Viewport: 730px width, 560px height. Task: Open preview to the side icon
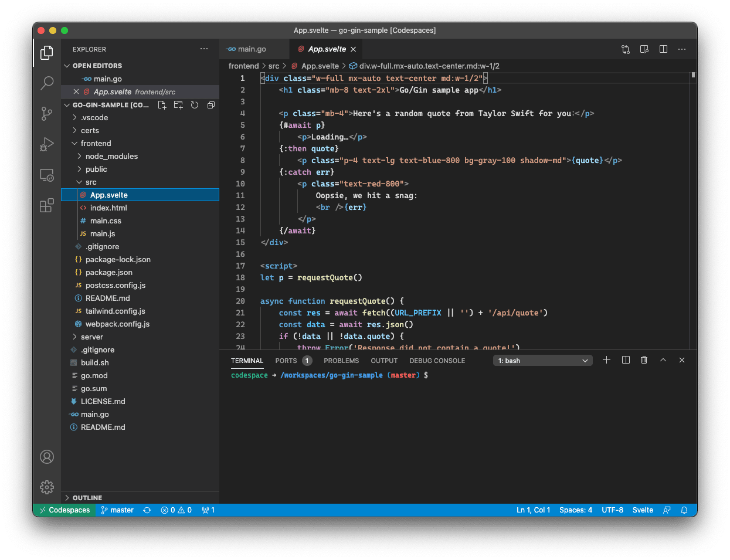(644, 49)
